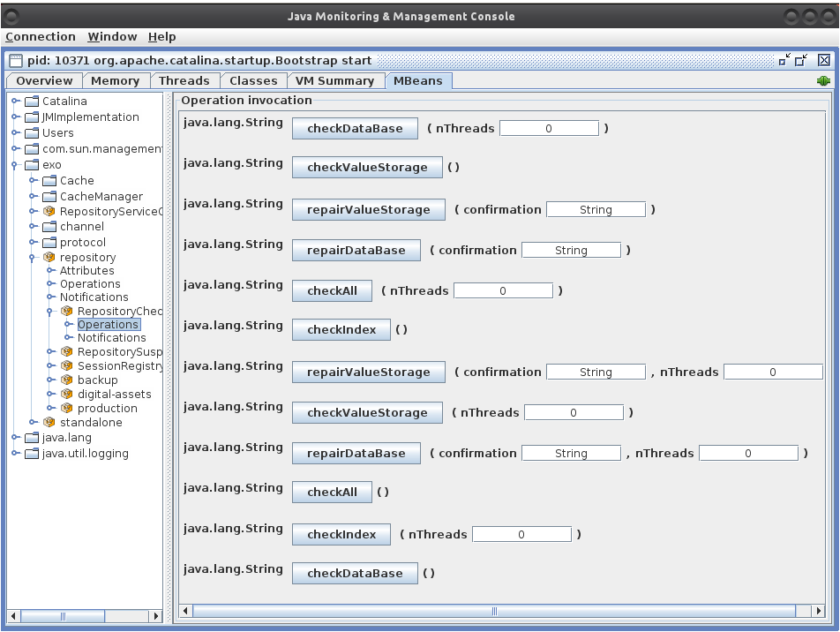Click the backup MBean bean icon
This screenshot has height=632, width=840.
point(67,380)
